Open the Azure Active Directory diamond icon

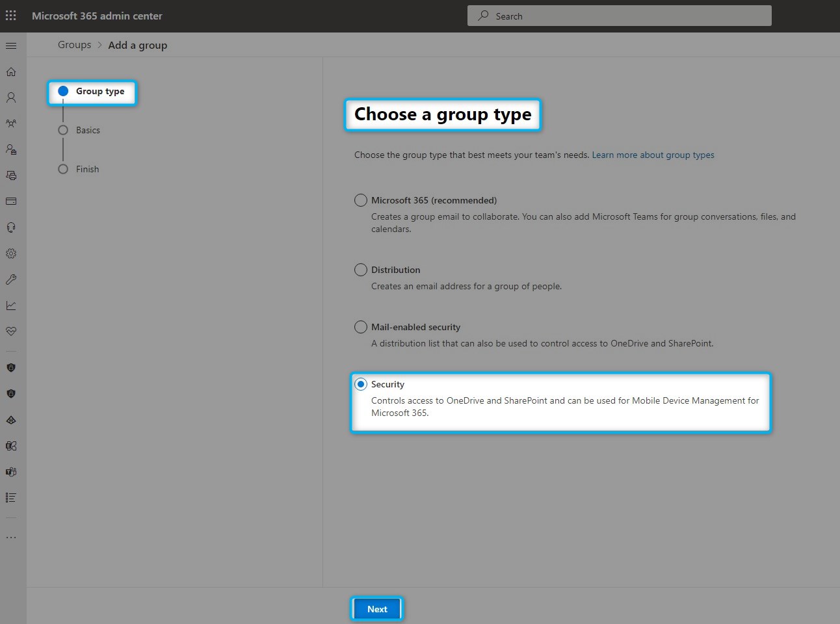(11, 420)
